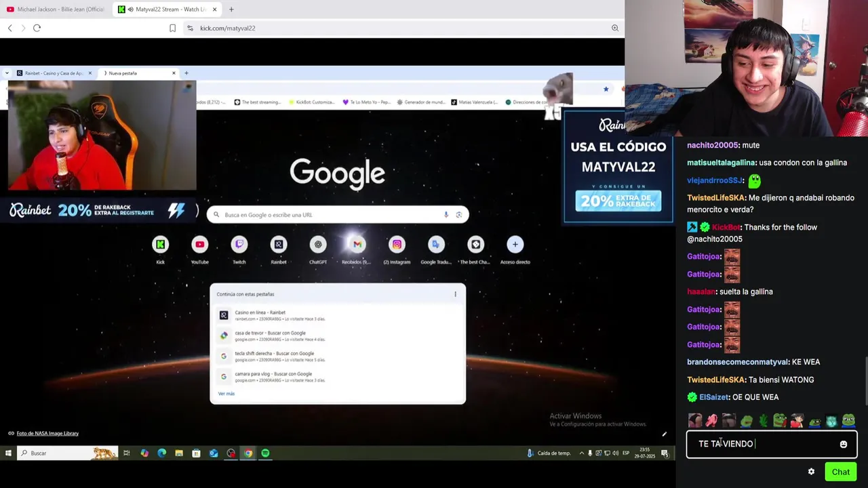This screenshot has height=488, width=868.
Task: Open the notification center icon
Action: click(666, 453)
